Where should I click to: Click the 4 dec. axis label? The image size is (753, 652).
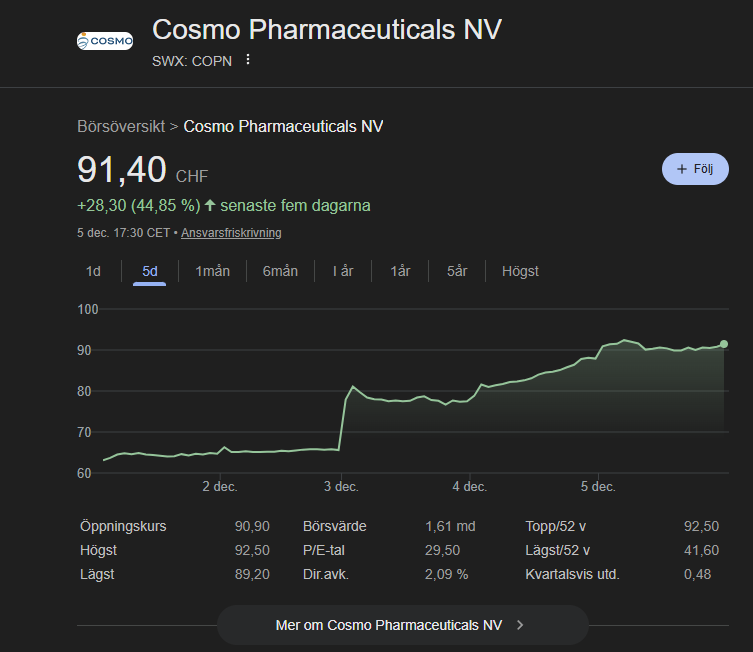click(x=470, y=487)
